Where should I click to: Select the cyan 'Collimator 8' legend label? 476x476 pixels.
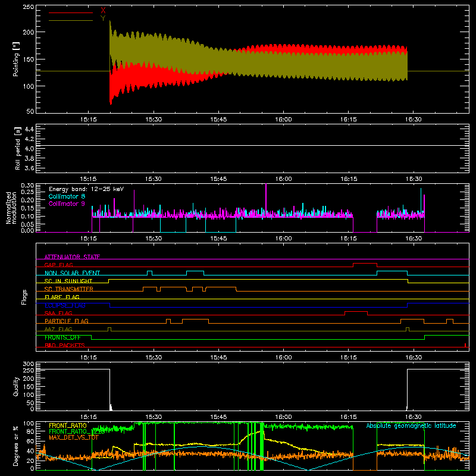67,196
